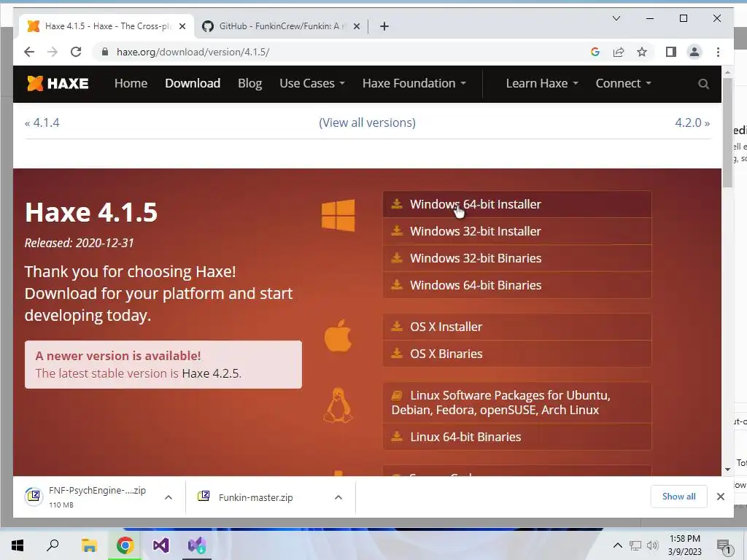
Task: Open the Chrome profile menu
Action: (x=694, y=52)
